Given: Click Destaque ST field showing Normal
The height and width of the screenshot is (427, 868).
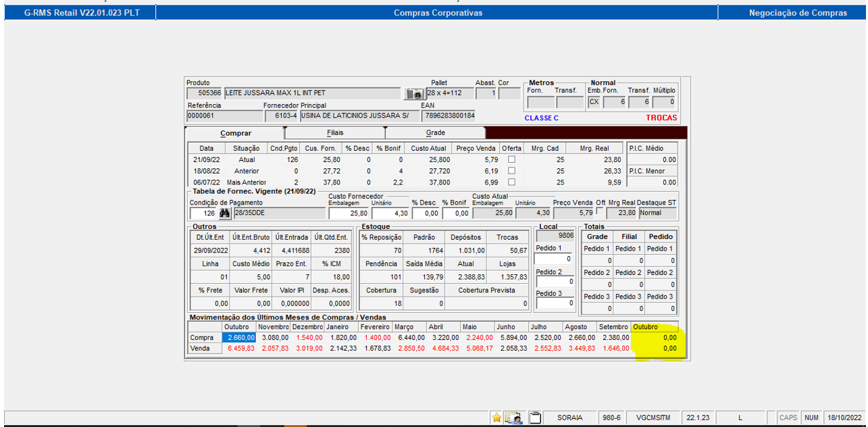Looking at the screenshot, I should point(658,213).
